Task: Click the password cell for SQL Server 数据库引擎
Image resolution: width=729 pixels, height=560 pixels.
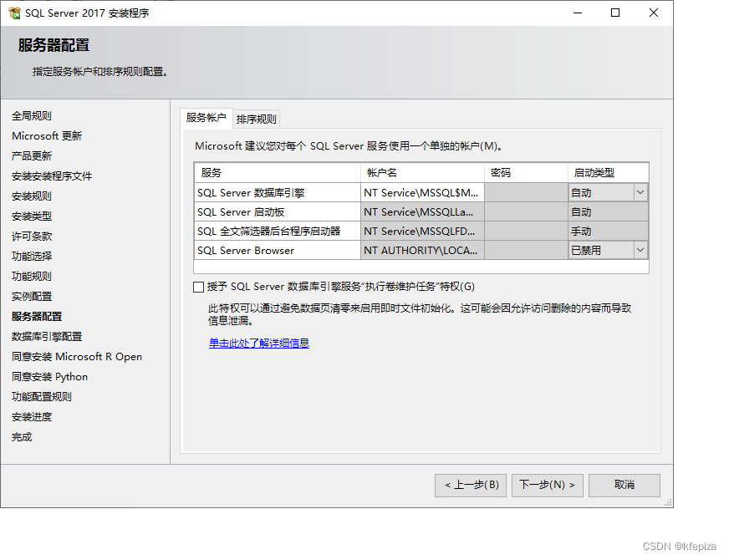Action: tap(526, 192)
